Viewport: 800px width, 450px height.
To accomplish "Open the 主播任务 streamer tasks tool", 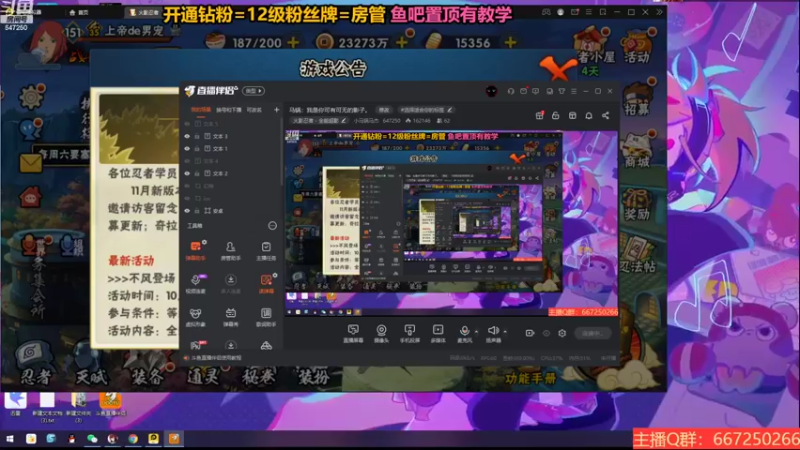I will [266, 251].
